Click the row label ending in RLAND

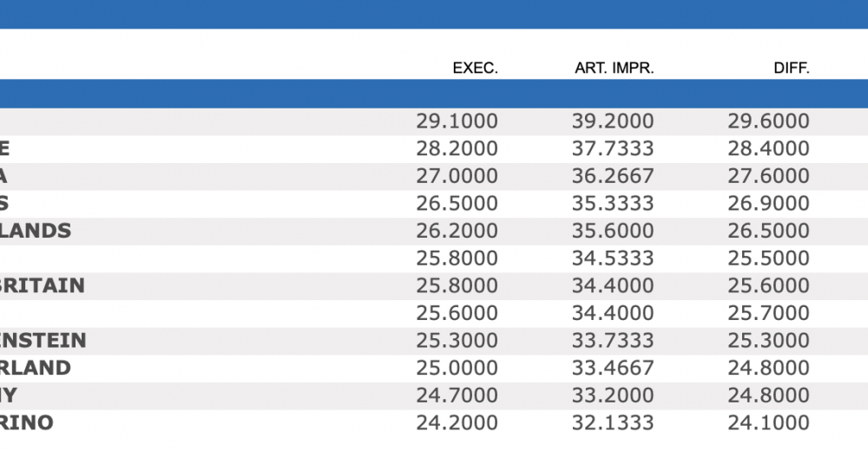36,368
